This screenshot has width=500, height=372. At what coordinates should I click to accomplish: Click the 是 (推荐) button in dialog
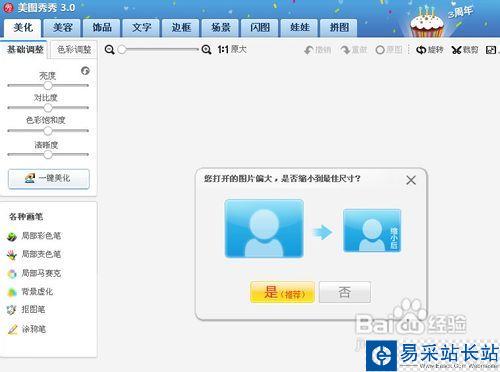(282, 292)
